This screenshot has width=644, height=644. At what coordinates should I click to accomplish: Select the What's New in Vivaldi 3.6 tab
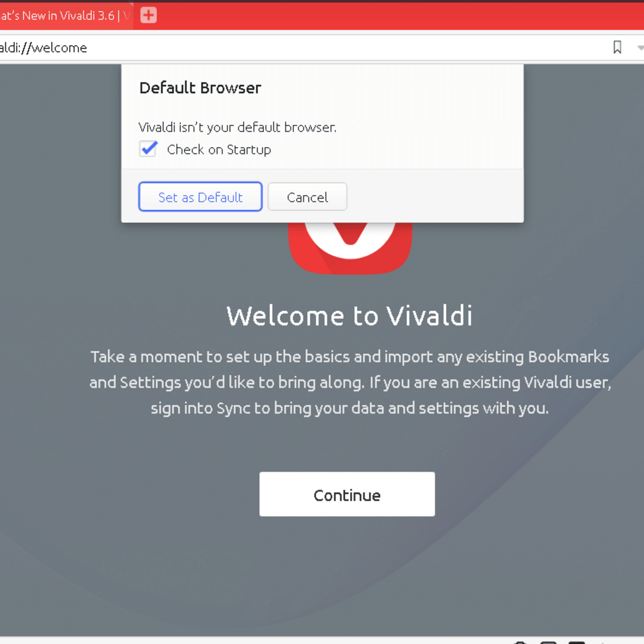tap(66, 16)
